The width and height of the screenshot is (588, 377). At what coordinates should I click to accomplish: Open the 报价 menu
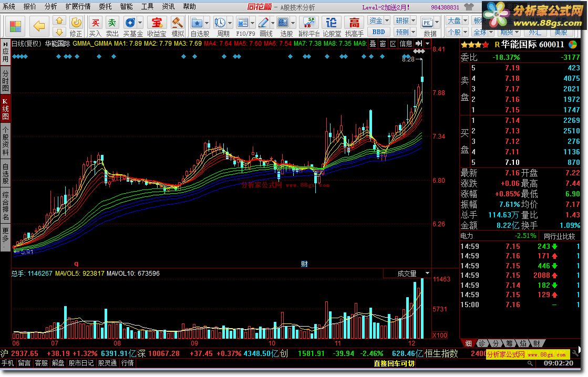click(30, 6)
